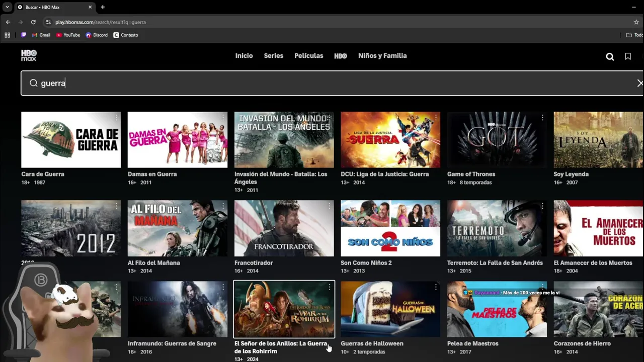Open the Son Como Niños 2 thumbnail
644x362 pixels.
click(x=390, y=228)
